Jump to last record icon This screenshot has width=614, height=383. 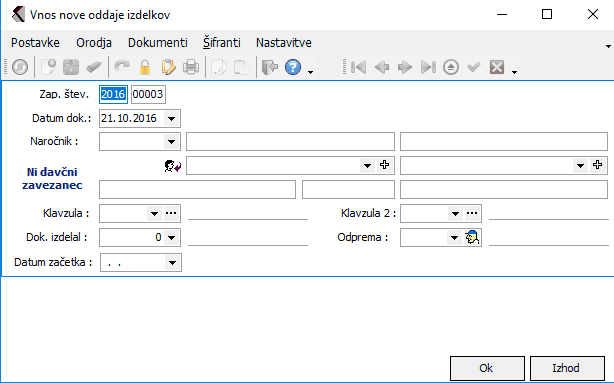pyautogui.click(x=428, y=67)
